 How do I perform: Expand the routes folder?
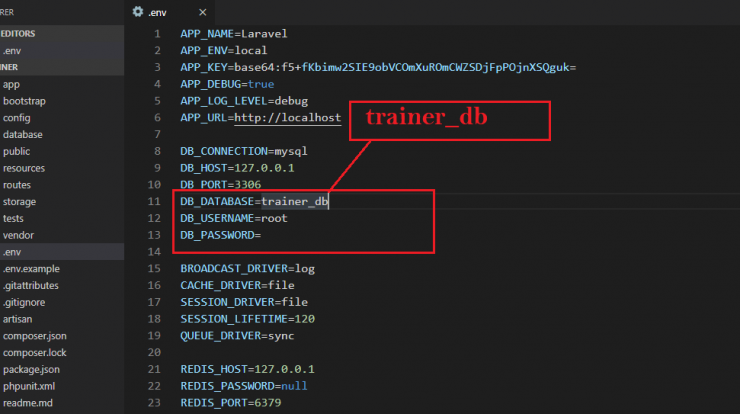(x=17, y=185)
